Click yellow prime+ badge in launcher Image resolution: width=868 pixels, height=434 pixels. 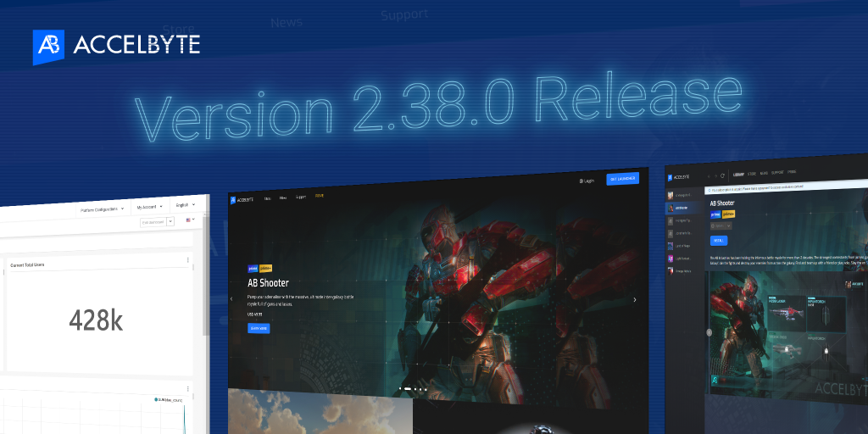click(728, 214)
